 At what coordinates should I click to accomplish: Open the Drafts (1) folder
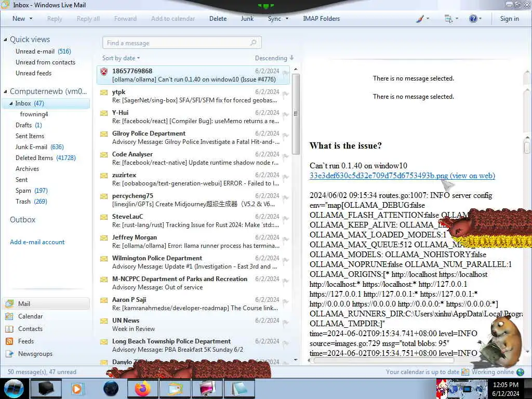point(29,125)
